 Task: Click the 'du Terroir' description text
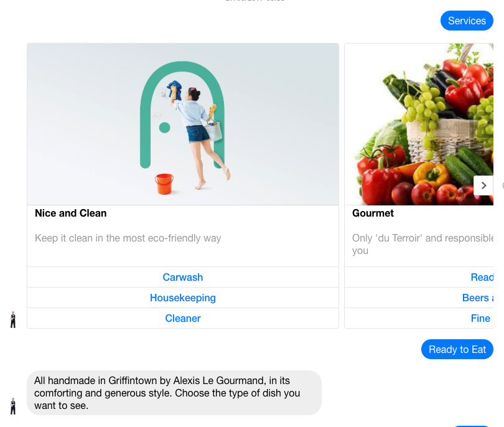pyautogui.click(x=422, y=245)
